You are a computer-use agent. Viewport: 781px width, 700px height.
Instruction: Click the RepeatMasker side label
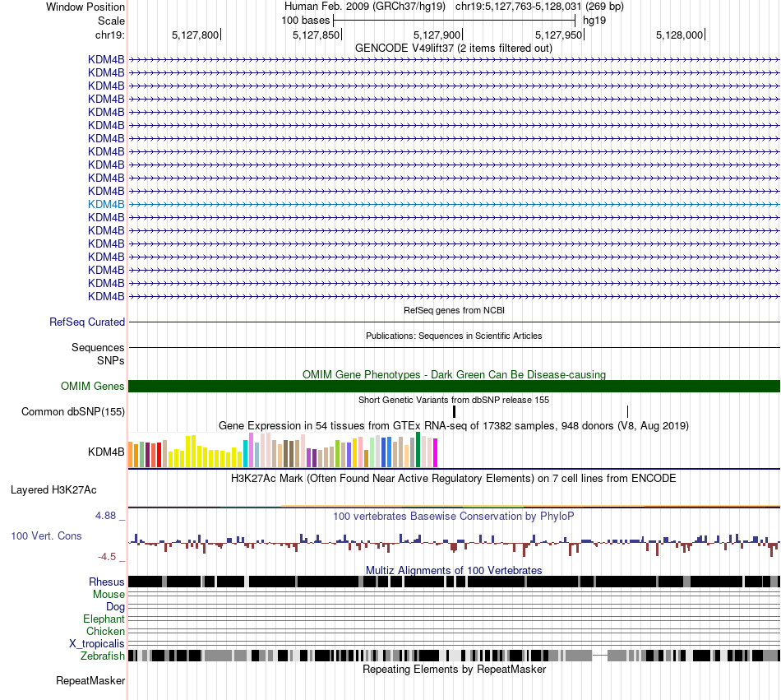[90, 680]
